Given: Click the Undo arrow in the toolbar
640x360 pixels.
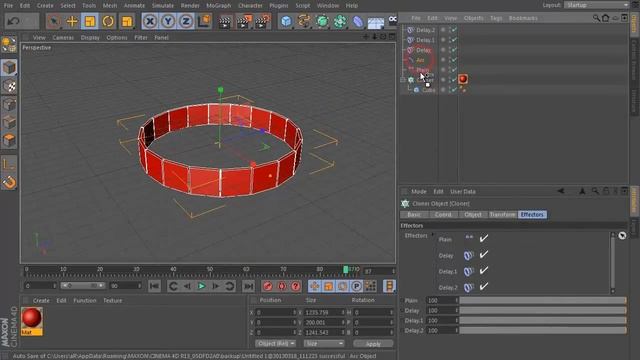Looking at the screenshot, I should tap(13, 21).
